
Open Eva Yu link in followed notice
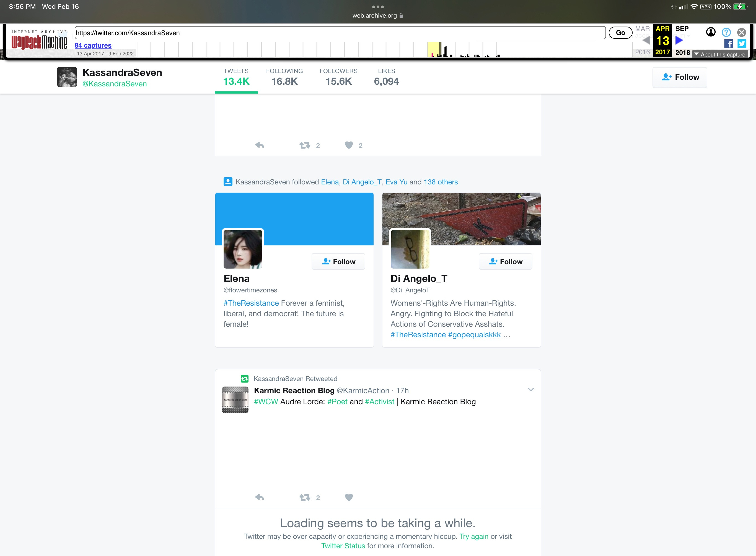coord(396,182)
